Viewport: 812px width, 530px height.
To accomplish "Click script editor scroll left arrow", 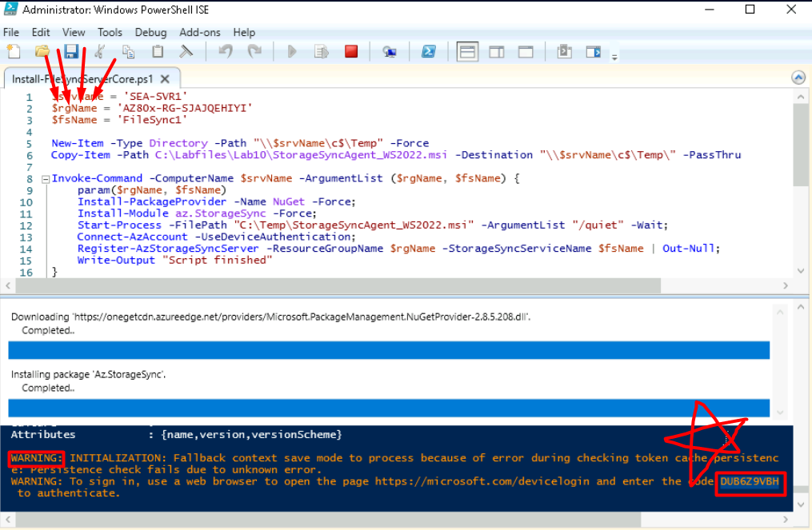I will [x=8, y=285].
